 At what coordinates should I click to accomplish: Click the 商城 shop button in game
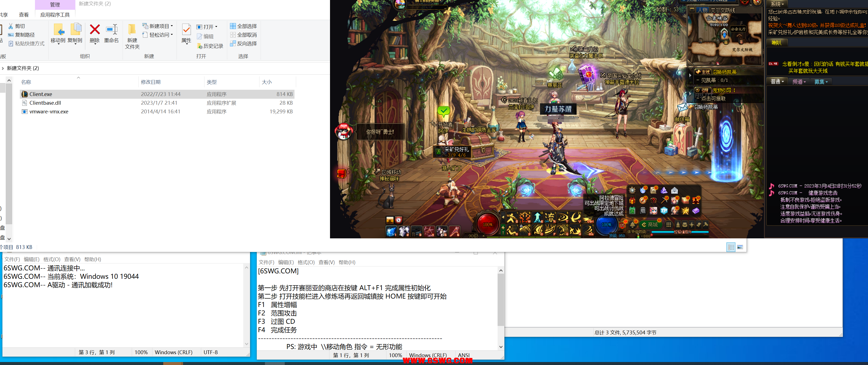pos(651,225)
